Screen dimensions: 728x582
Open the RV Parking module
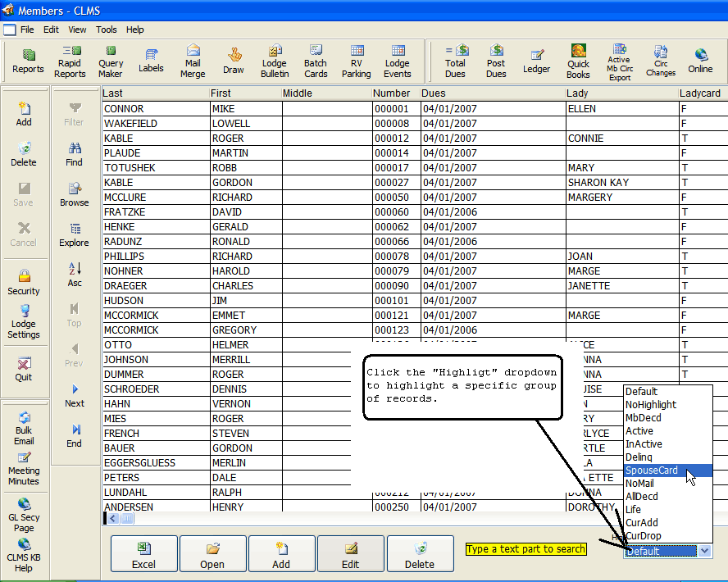coord(357,61)
